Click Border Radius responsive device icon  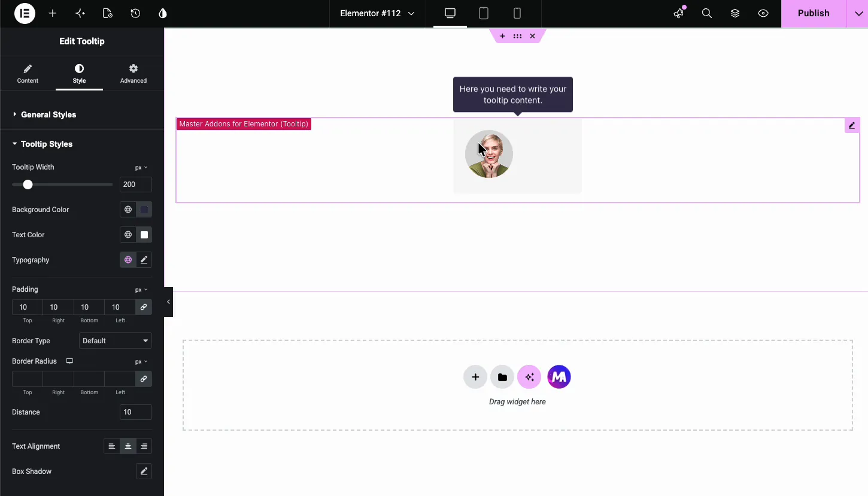coord(69,361)
